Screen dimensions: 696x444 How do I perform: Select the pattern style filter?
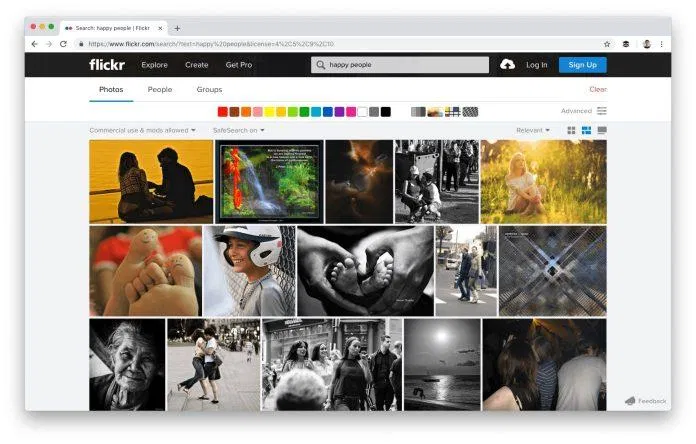(x=470, y=111)
